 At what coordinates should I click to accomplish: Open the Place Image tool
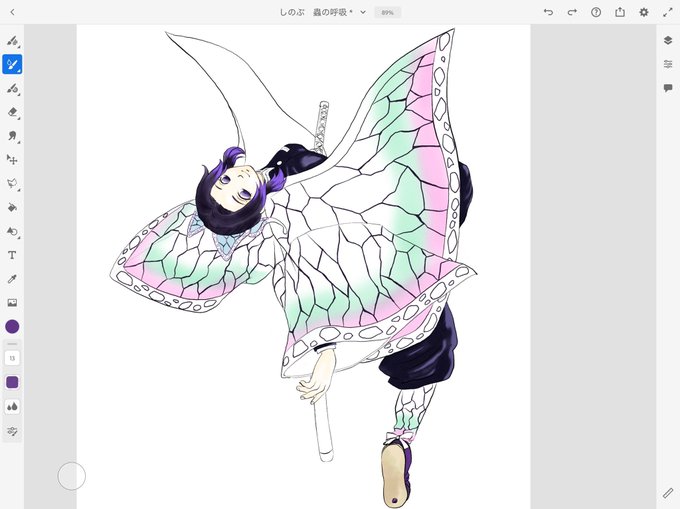click(x=12, y=303)
